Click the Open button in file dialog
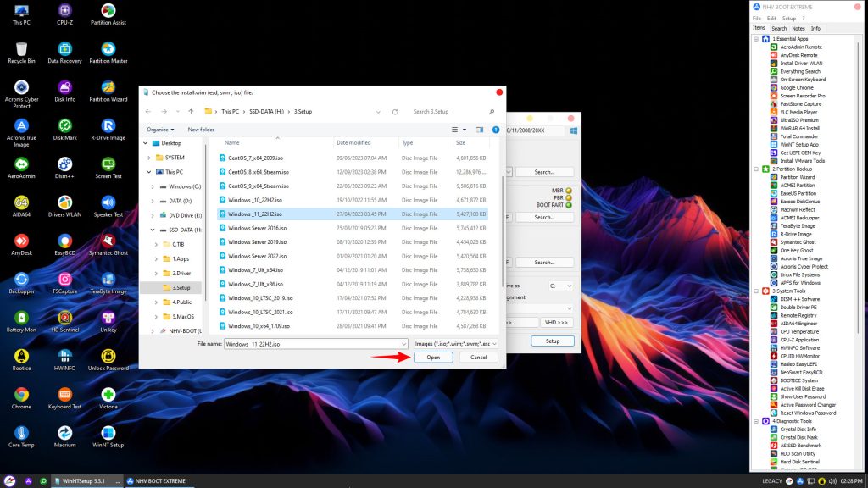Image resolution: width=868 pixels, height=488 pixels. pos(433,358)
